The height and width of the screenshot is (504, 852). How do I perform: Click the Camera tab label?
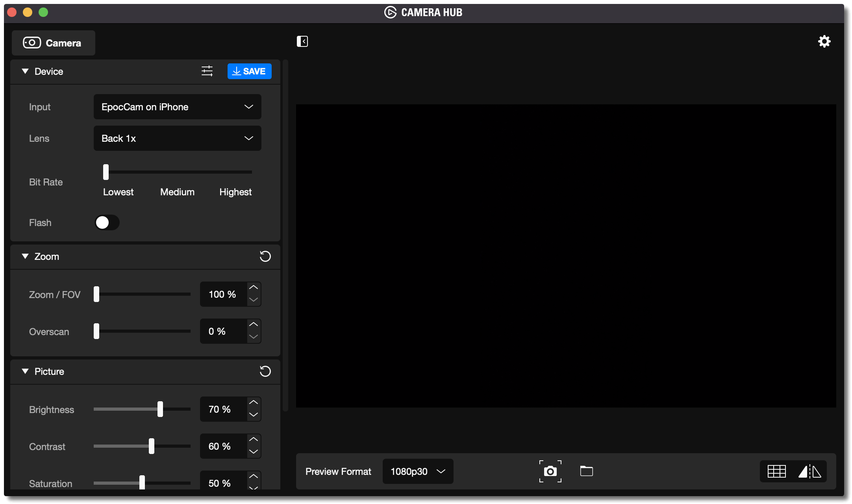coord(64,43)
